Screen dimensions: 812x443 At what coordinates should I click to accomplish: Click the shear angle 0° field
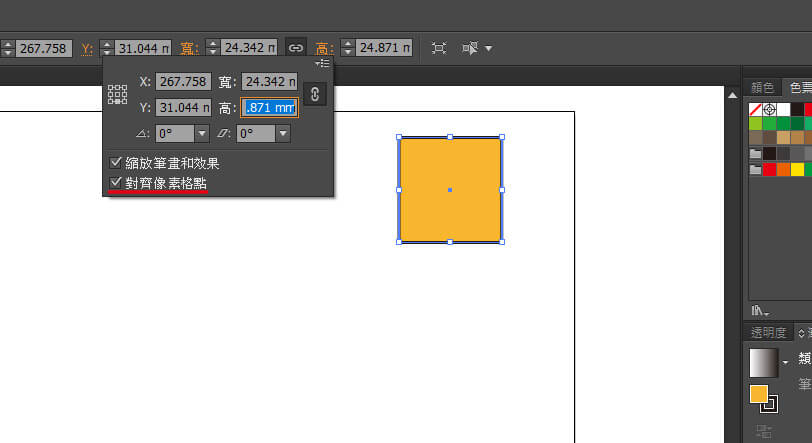(256, 134)
